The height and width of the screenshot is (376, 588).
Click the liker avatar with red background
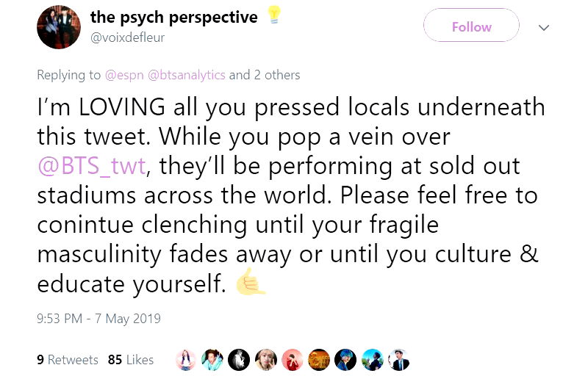[292, 360]
